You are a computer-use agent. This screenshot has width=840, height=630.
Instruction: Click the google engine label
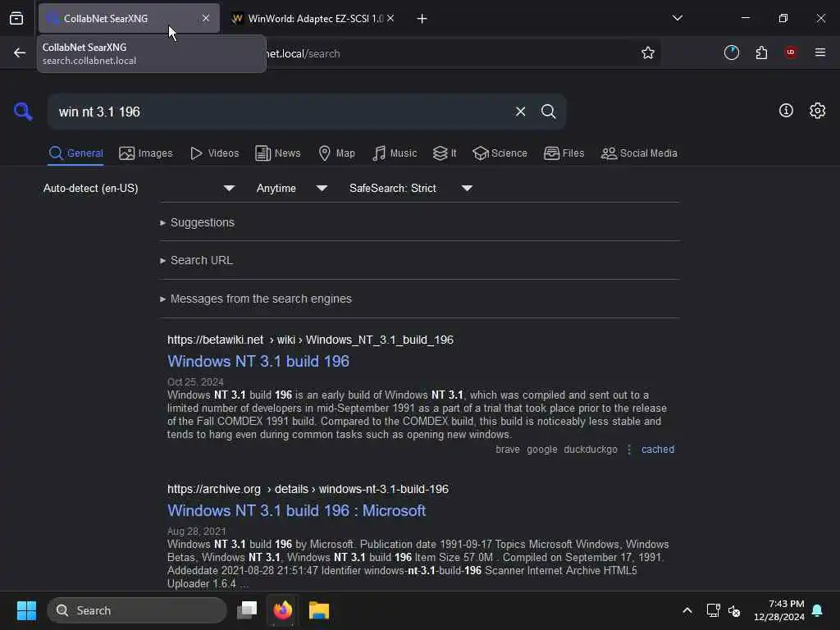pyautogui.click(x=541, y=450)
